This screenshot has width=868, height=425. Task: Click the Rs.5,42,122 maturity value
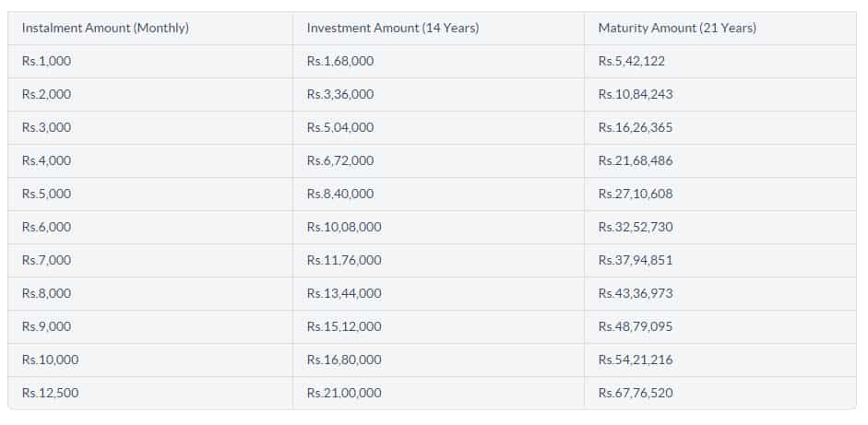631,62
